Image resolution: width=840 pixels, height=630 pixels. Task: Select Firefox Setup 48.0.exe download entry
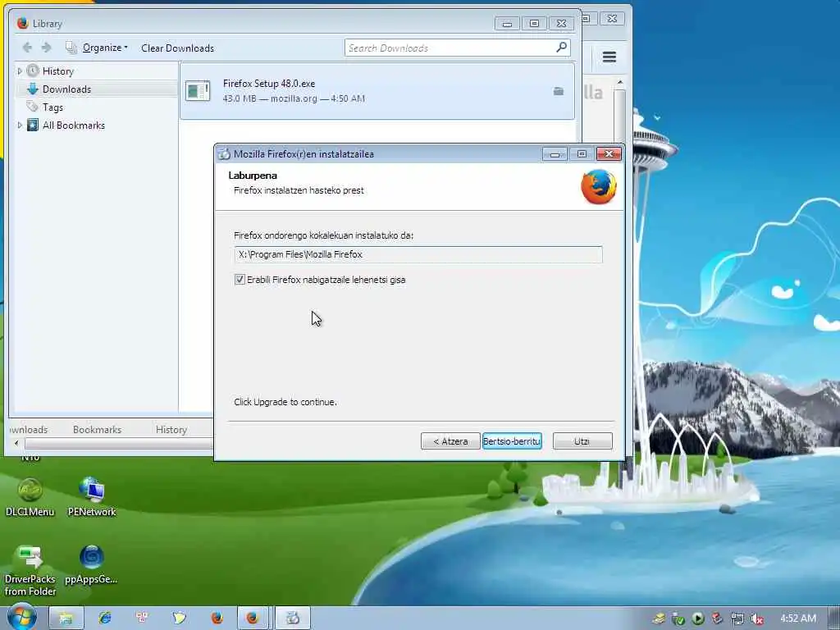tap(377, 90)
